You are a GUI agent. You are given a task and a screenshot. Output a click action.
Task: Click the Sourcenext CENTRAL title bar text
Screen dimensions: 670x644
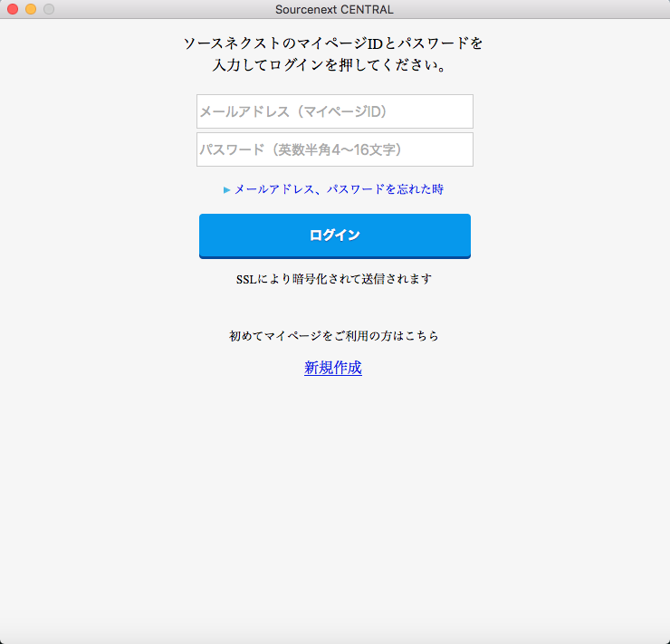[x=334, y=9]
